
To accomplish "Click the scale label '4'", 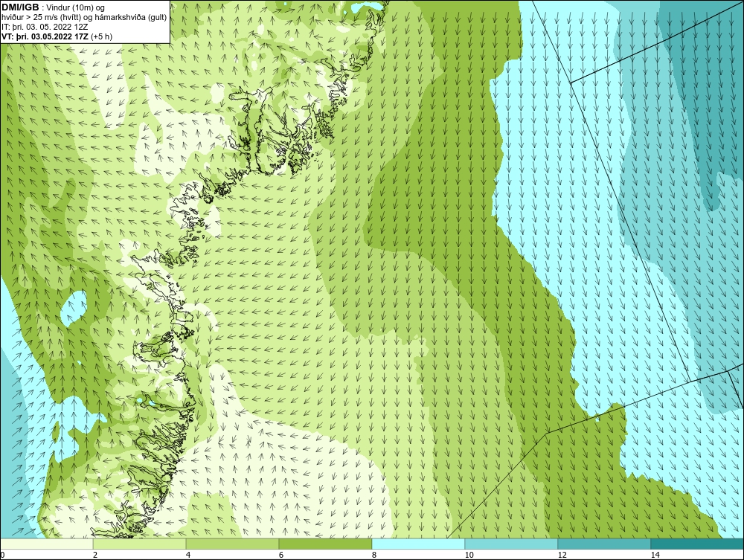I will pyautogui.click(x=188, y=556).
